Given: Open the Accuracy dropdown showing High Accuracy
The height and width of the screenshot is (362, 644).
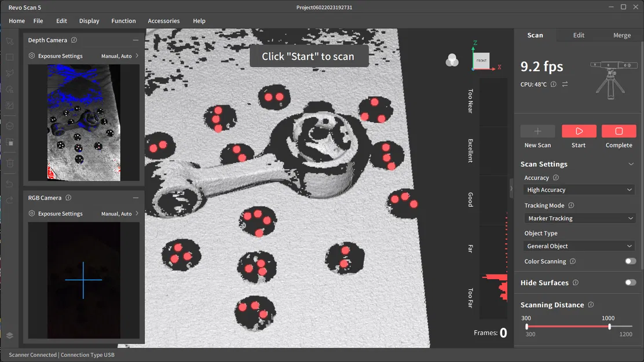Looking at the screenshot, I should pyautogui.click(x=579, y=189).
